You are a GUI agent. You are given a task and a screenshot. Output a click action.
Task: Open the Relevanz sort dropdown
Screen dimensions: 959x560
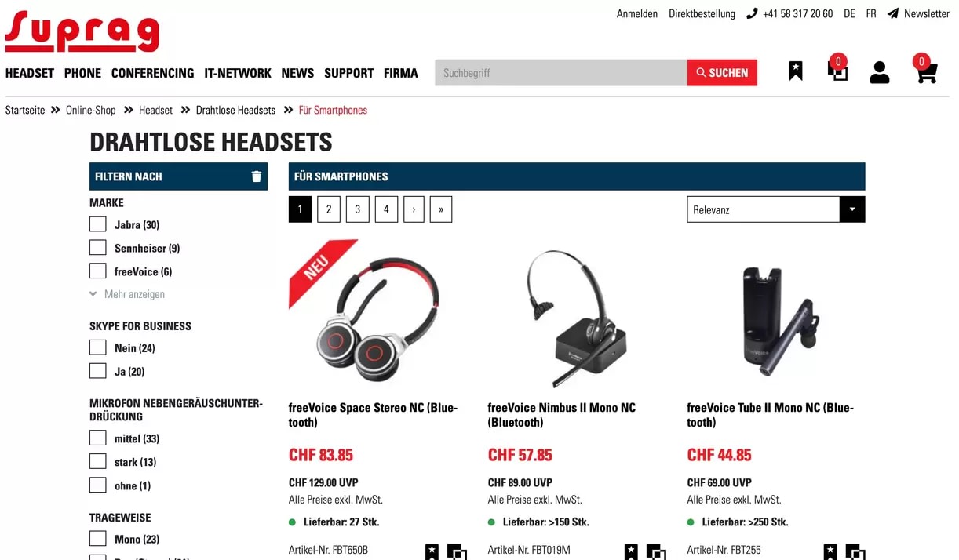[776, 209]
